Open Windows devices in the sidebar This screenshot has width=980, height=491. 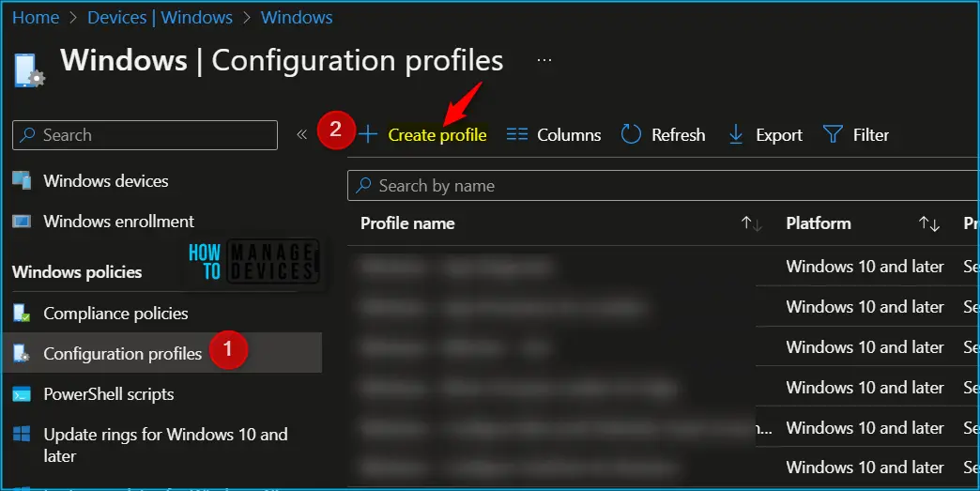click(106, 181)
